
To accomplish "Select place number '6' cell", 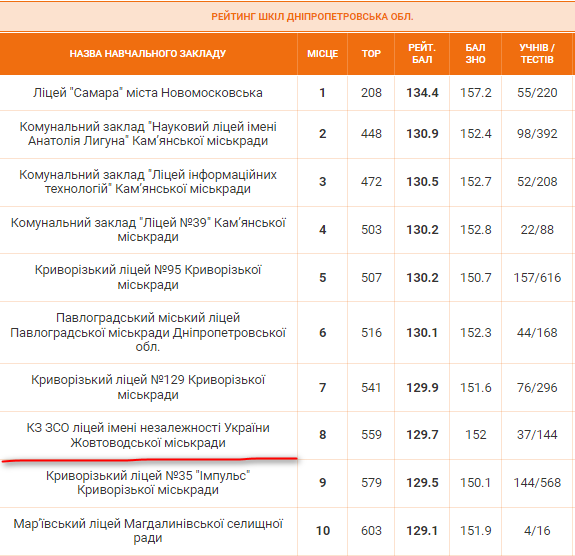I will tap(323, 333).
